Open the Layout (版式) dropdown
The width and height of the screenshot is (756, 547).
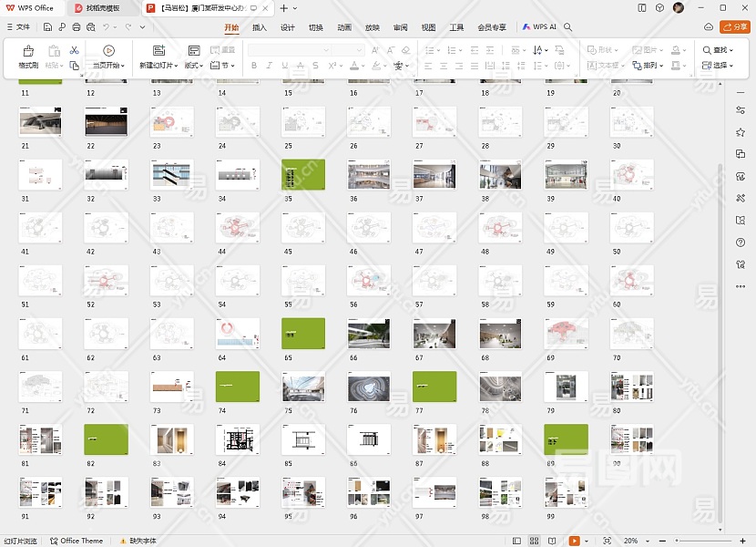[x=196, y=66]
